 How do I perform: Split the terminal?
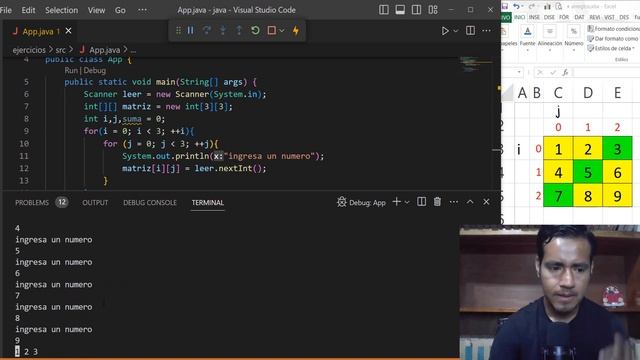coord(422,202)
